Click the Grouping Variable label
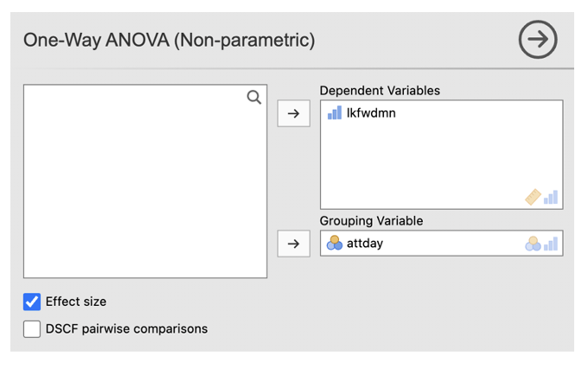588x368 pixels. (371, 221)
